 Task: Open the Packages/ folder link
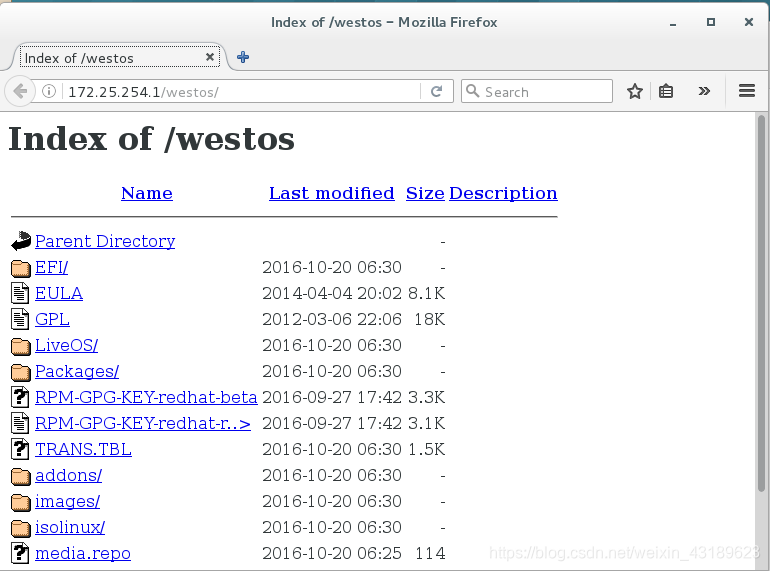(77, 371)
